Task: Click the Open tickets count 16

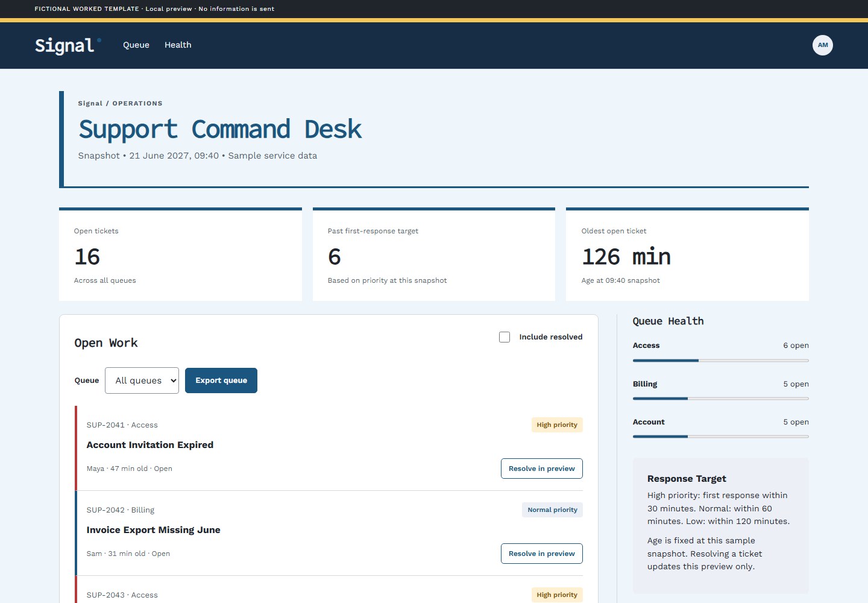Action: tap(87, 257)
